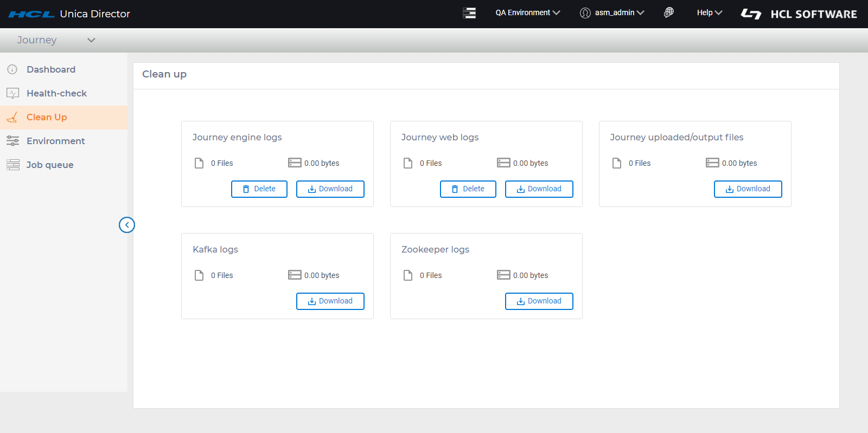The width and height of the screenshot is (868, 433).
Task: Collapse the sidebar with the arrow toggle
Action: click(127, 225)
